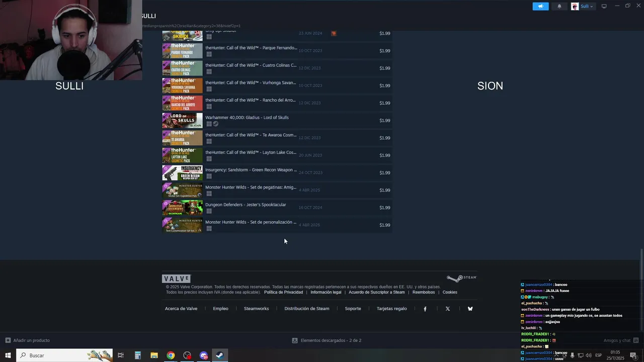644x362 pixels.
Task: Open Warhammer 40,000: Gladius Lord of Skulls
Action: 277,120
